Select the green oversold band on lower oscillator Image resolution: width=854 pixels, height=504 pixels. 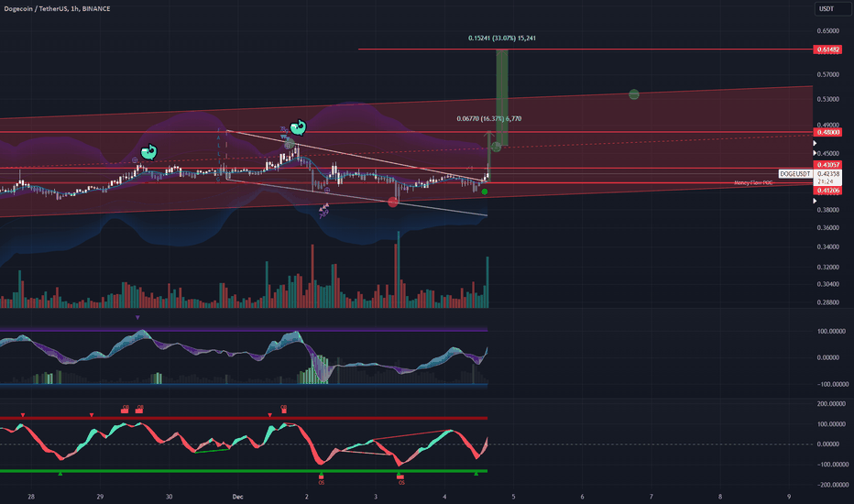point(244,471)
